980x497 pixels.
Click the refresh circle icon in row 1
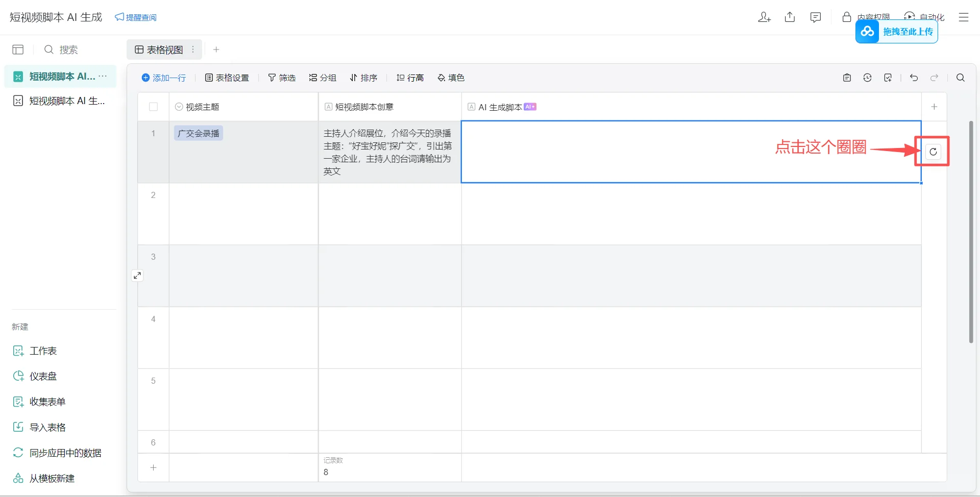coord(933,152)
